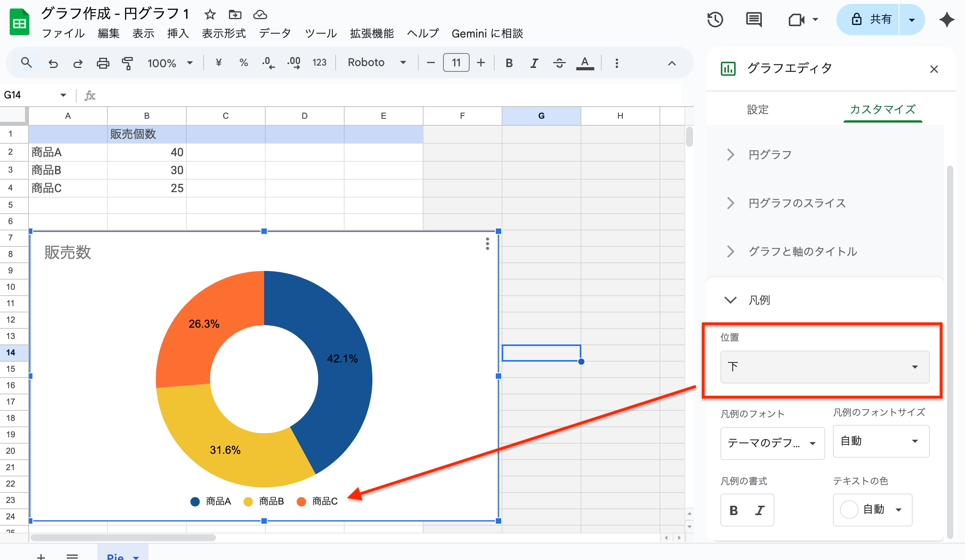The height and width of the screenshot is (560, 965).
Task: Open the comments speech bubble icon
Action: pyautogui.click(x=754, y=20)
